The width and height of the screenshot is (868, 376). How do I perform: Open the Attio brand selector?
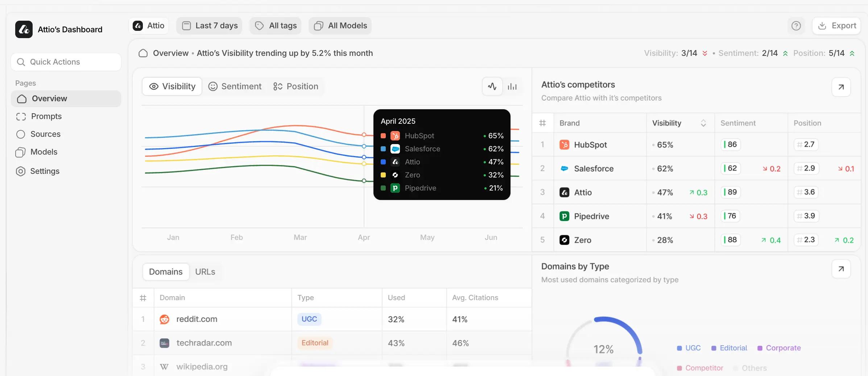(x=149, y=26)
